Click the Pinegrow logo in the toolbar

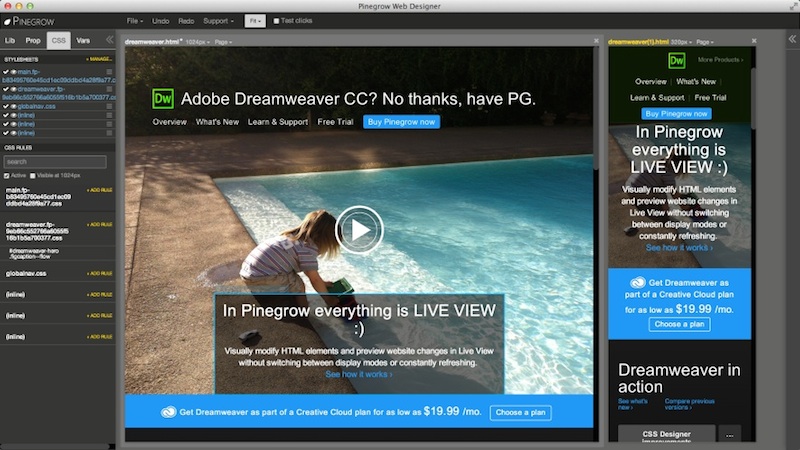(x=29, y=21)
